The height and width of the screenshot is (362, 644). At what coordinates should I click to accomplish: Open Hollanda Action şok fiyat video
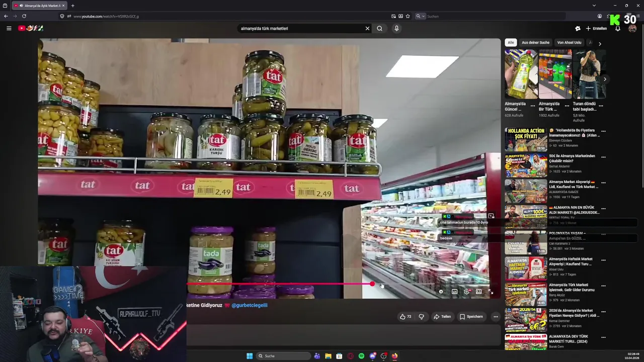click(x=526, y=139)
